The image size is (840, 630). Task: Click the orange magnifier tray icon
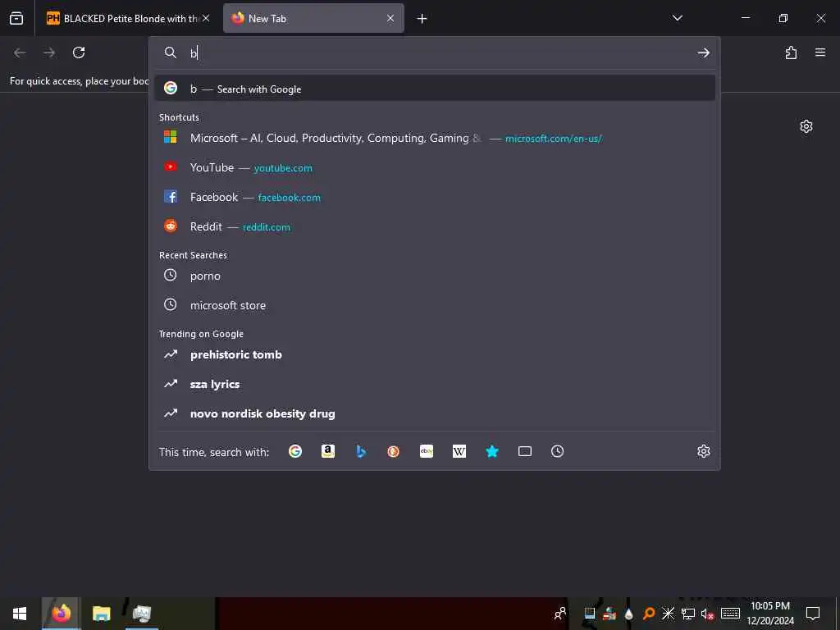coord(648,614)
